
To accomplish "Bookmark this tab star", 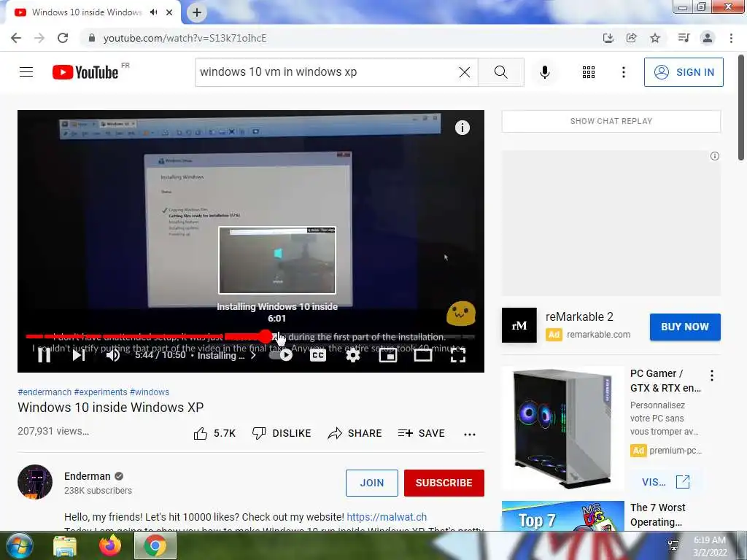I will 655,38.
